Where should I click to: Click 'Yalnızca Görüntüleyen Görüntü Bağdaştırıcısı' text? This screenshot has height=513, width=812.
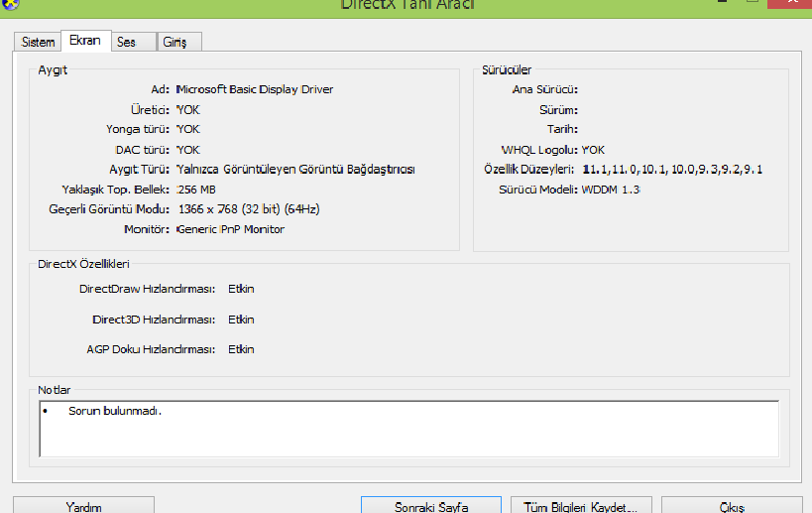[x=295, y=170]
